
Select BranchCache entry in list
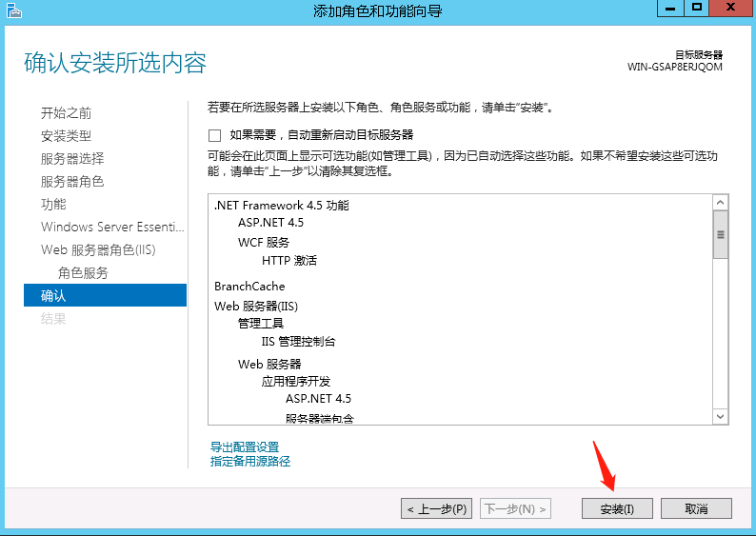249,287
